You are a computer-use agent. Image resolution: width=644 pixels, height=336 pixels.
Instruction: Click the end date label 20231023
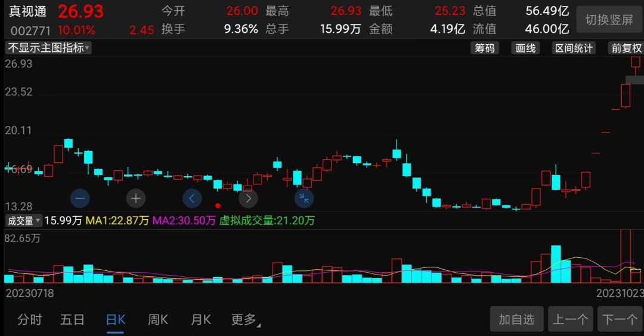point(620,293)
